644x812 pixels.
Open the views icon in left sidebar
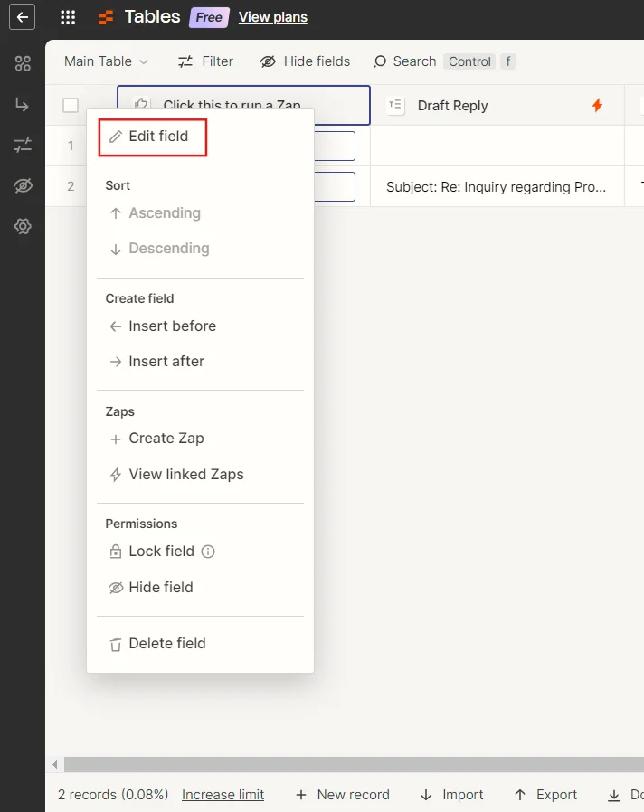pyautogui.click(x=23, y=63)
